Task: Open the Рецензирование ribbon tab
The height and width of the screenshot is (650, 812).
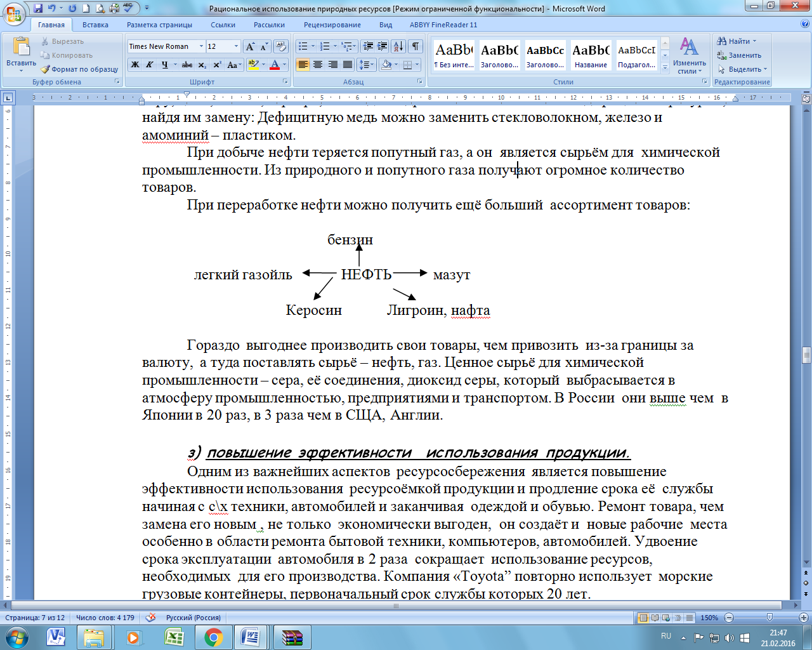Action: 332,25
